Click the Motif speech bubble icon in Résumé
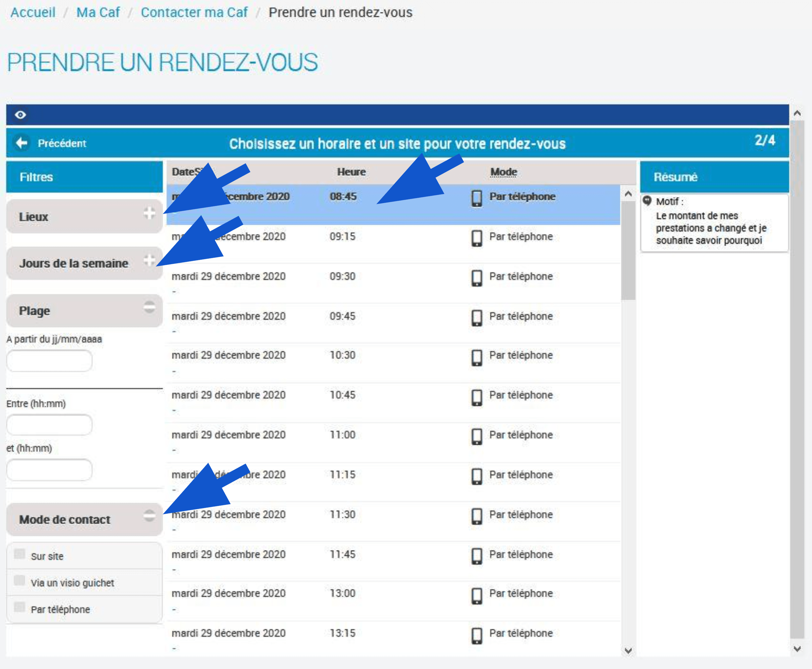Viewport: 812px width, 669px height. (647, 201)
